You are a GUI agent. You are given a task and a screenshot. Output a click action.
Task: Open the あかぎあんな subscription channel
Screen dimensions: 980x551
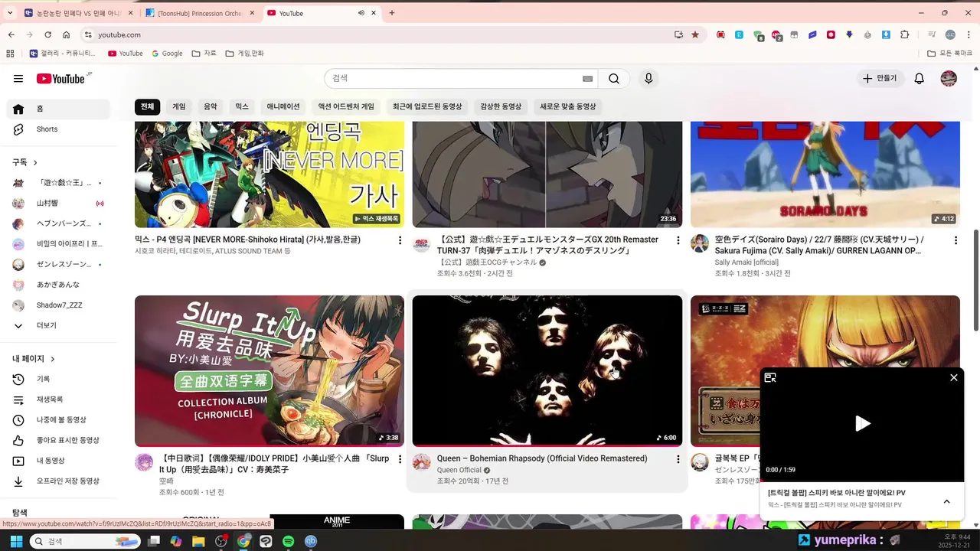click(58, 285)
